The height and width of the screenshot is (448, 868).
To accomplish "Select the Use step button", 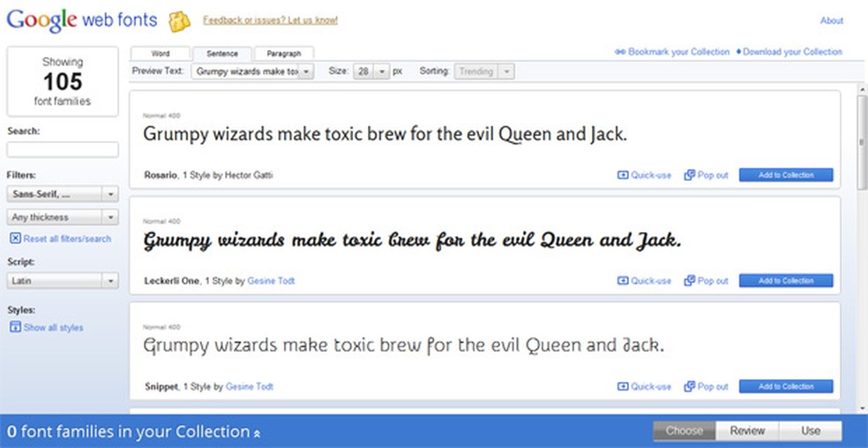I will (x=811, y=431).
